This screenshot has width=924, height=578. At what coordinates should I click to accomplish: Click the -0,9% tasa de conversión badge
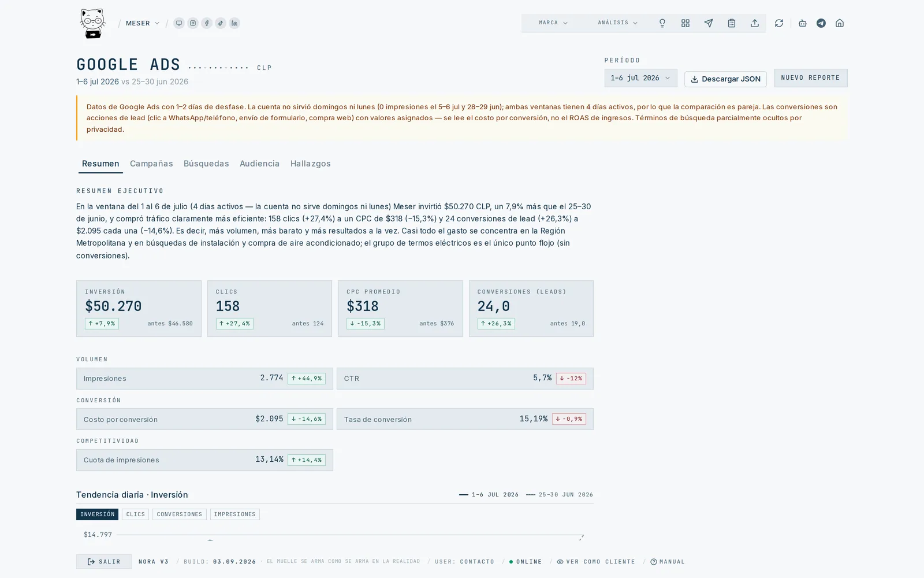click(x=569, y=419)
